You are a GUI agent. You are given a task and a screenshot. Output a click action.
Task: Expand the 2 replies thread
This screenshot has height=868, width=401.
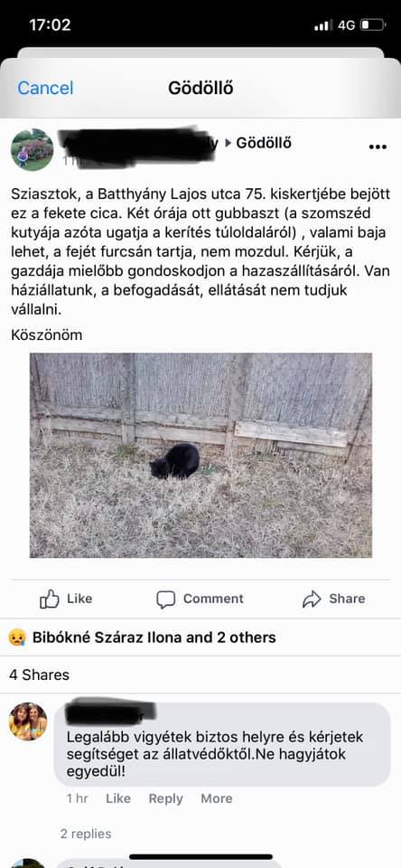(86, 834)
